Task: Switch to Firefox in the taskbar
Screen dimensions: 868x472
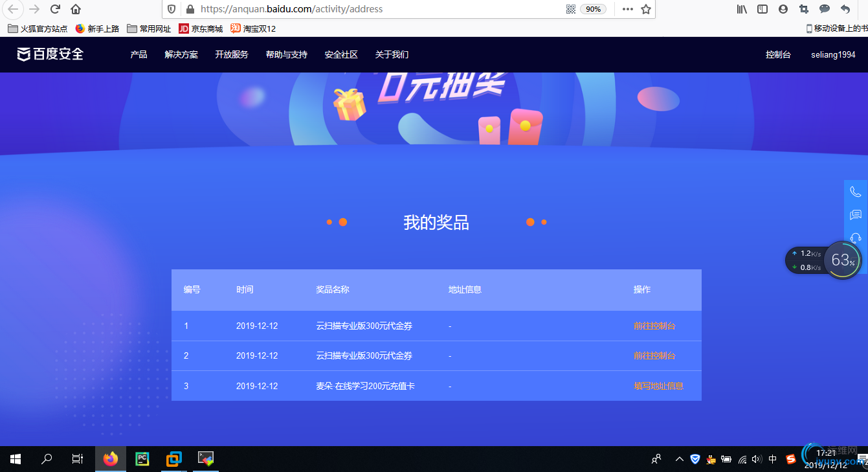Action: coord(111,459)
